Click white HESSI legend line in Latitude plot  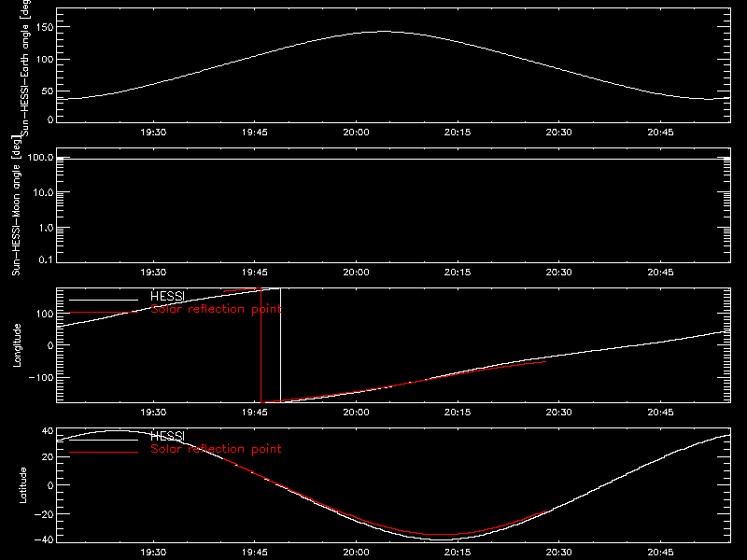pos(104,440)
